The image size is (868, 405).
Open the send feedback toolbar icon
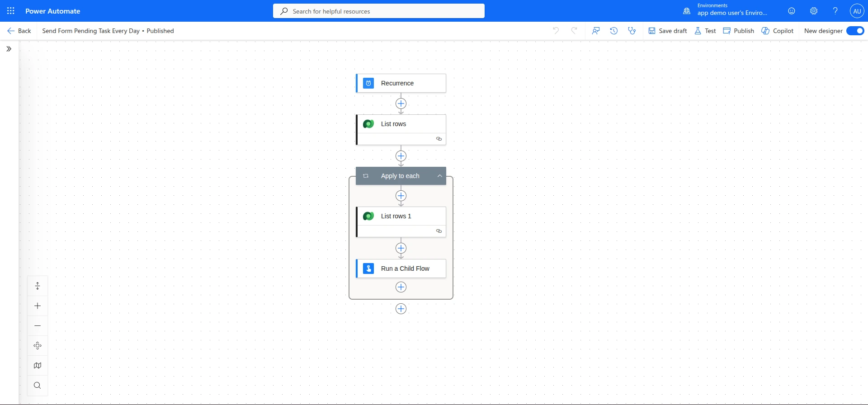[x=596, y=31]
